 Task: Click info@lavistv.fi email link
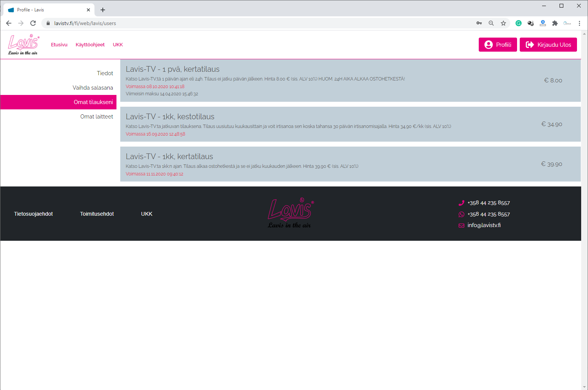pyautogui.click(x=484, y=225)
